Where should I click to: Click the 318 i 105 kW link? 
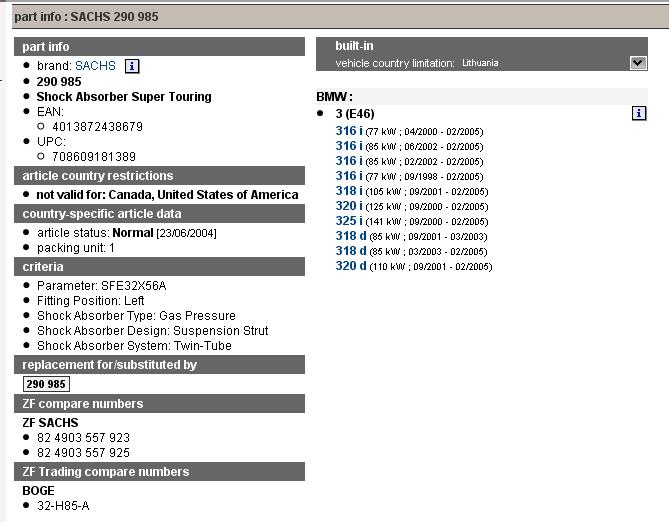[349, 191]
